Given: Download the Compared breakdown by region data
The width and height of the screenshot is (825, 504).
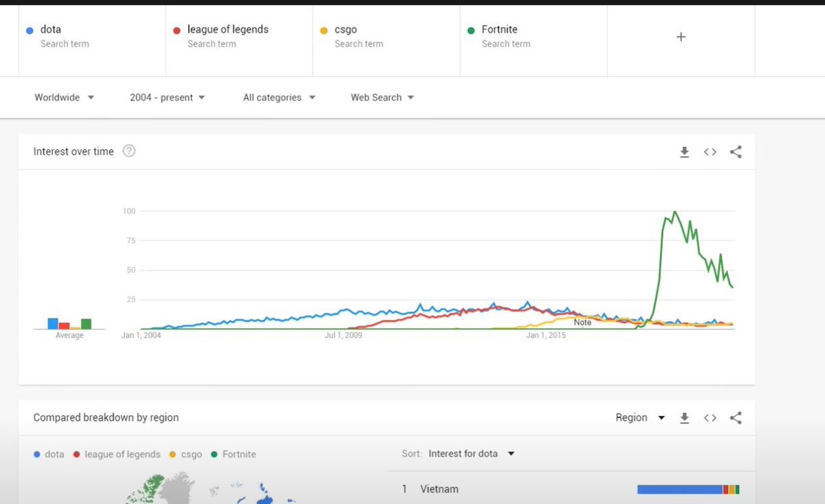Looking at the screenshot, I should [684, 417].
